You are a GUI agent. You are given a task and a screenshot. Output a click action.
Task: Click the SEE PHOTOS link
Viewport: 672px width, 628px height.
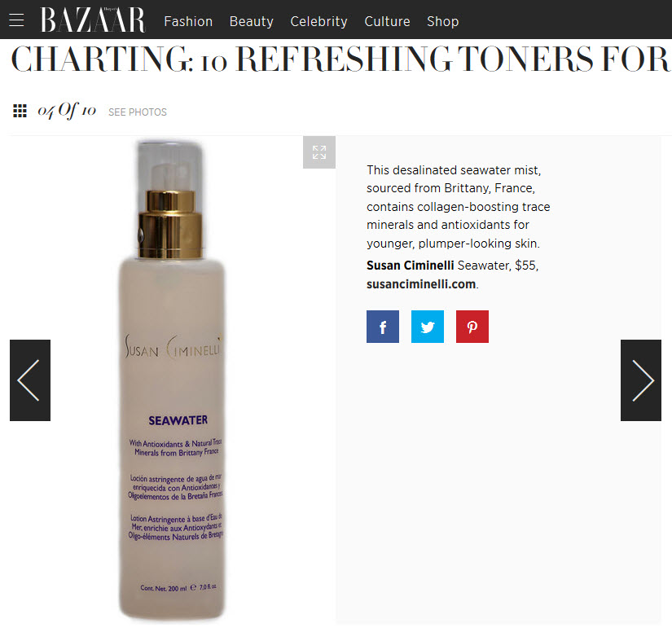(138, 112)
